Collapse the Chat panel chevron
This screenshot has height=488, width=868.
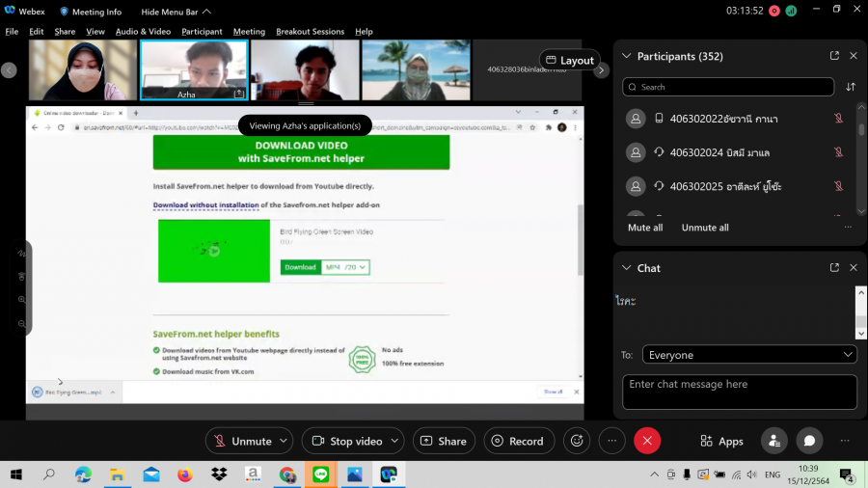point(626,267)
